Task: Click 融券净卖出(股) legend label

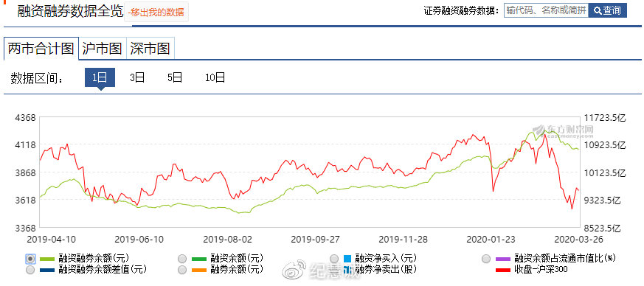Action: pyautogui.click(x=386, y=270)
